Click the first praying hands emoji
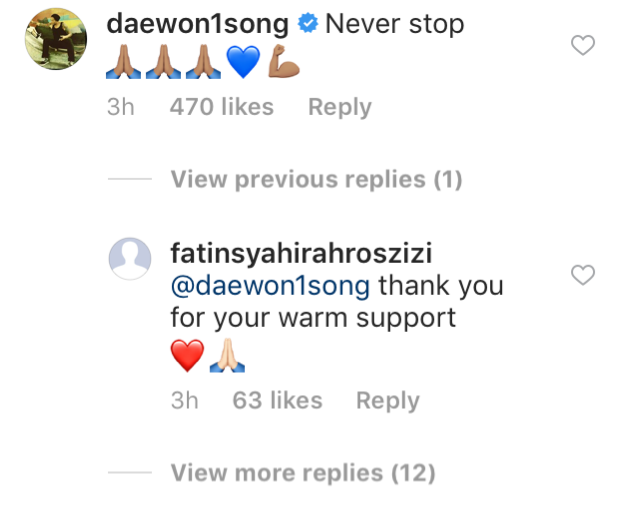 click(123, 62)
